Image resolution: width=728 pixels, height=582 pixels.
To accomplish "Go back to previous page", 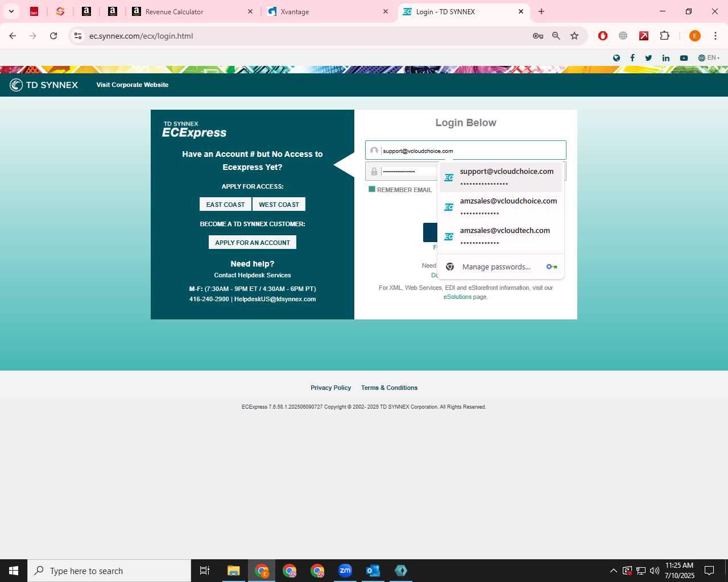I will (13, 36).
